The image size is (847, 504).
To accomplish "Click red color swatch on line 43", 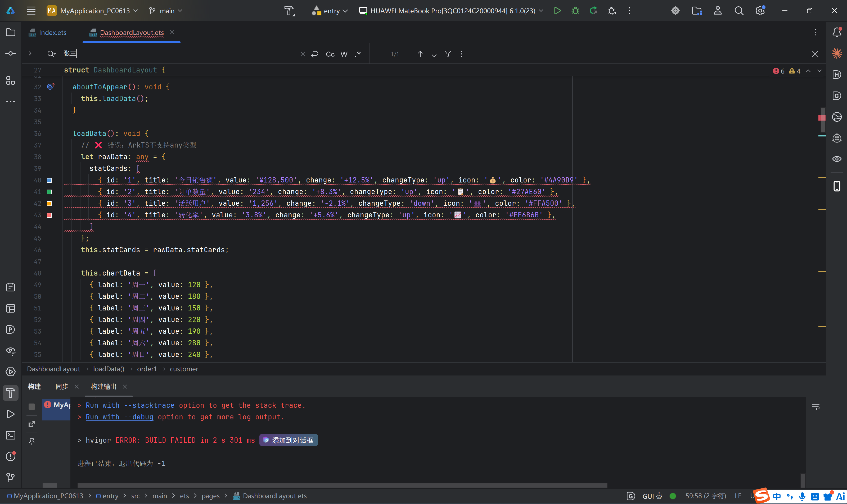I will pos(49,215).
